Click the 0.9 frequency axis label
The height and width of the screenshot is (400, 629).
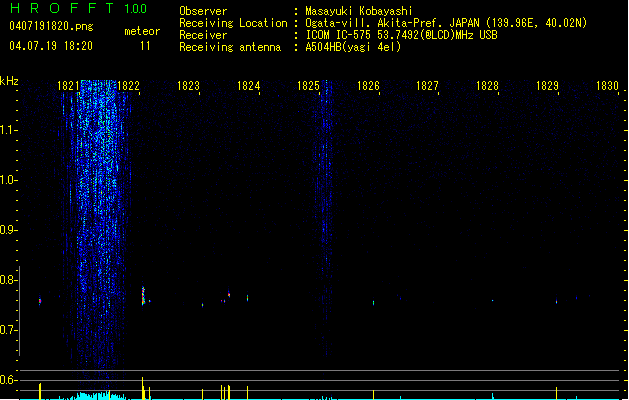click(8, 230)
